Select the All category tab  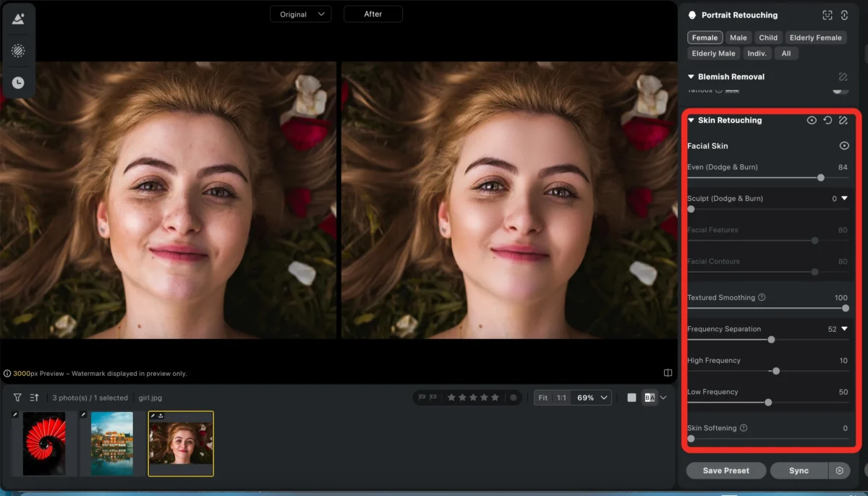click(x=786, y=53)
